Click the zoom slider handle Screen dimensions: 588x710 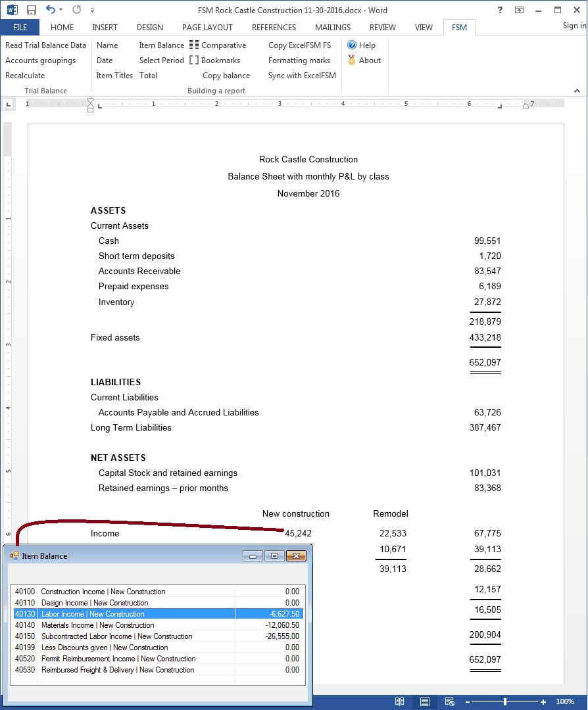[504, 702]
